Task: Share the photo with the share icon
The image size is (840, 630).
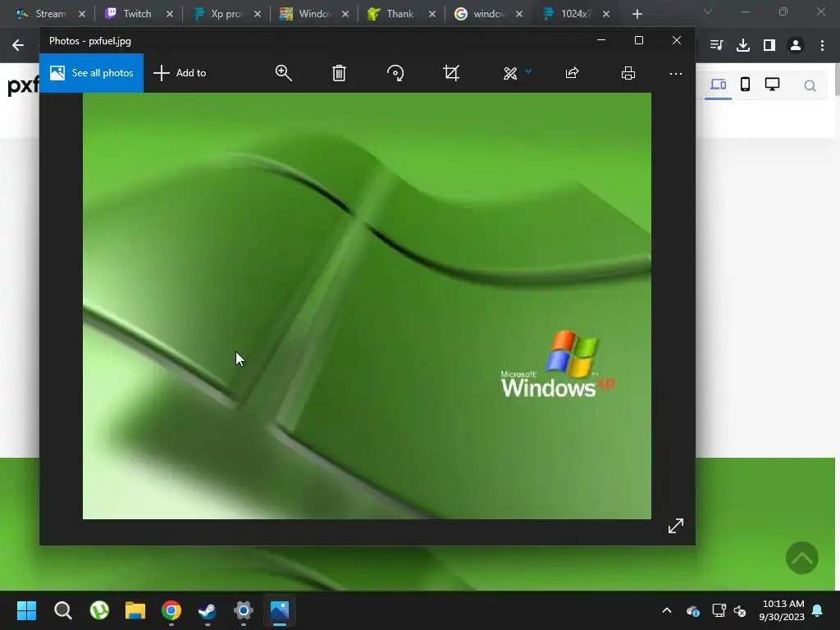Action: [572, 73]
